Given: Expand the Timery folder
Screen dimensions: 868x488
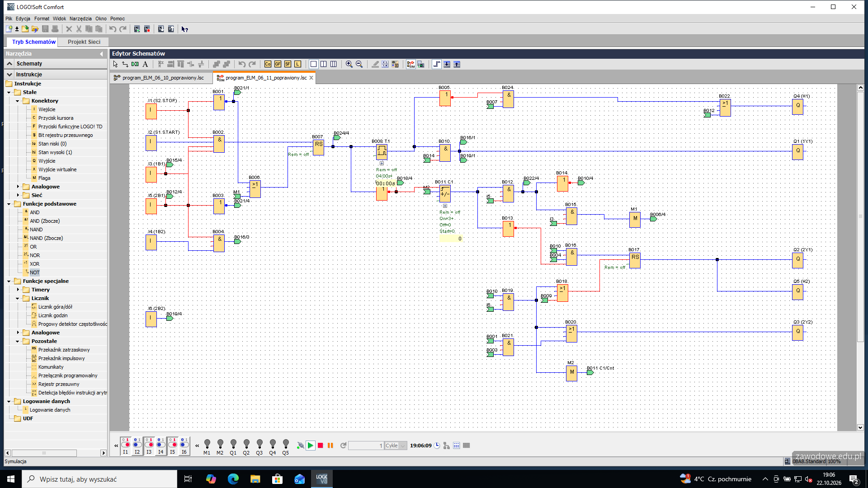Looking at the screenshot, I should (x=18, y=290).
